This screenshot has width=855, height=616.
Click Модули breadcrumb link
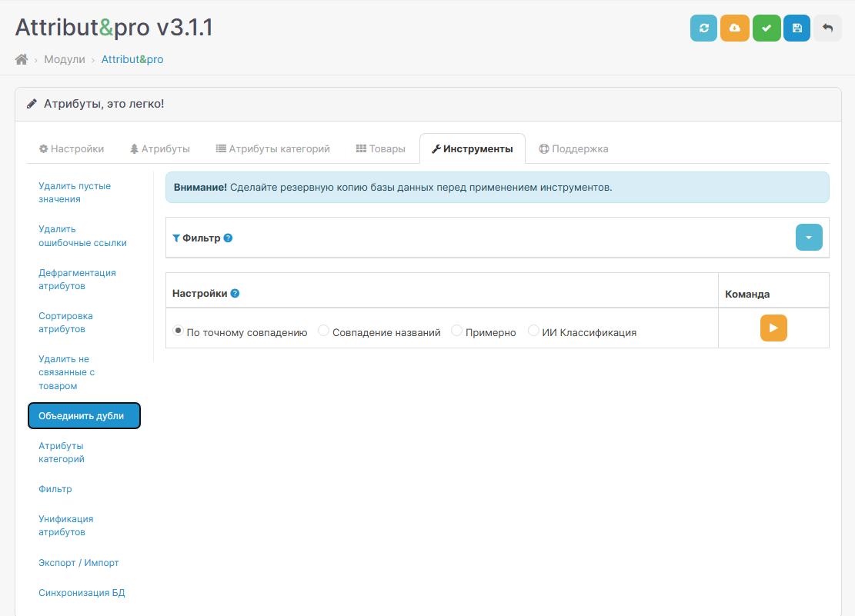pos(65,59)
